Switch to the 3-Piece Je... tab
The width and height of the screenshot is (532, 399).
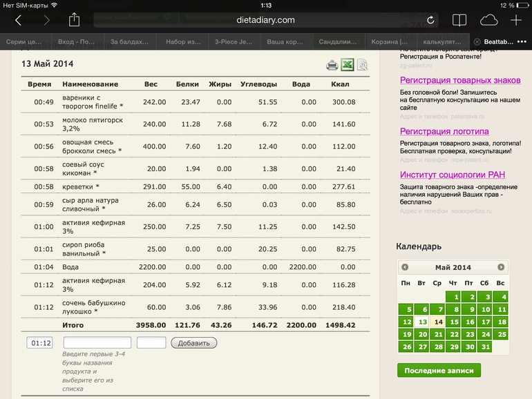pos(235,41)
